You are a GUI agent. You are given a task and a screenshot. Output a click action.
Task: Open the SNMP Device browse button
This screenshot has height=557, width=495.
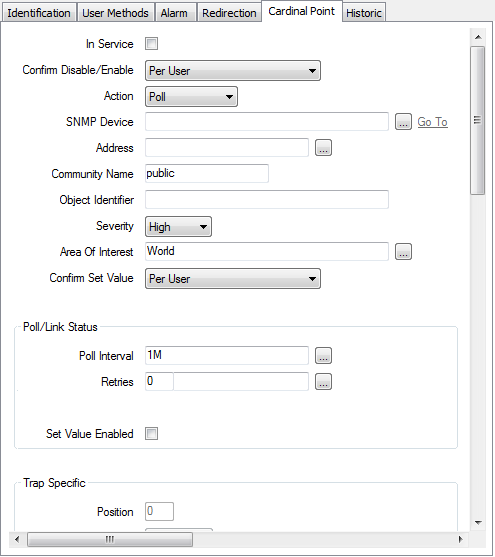pos(403,122)
